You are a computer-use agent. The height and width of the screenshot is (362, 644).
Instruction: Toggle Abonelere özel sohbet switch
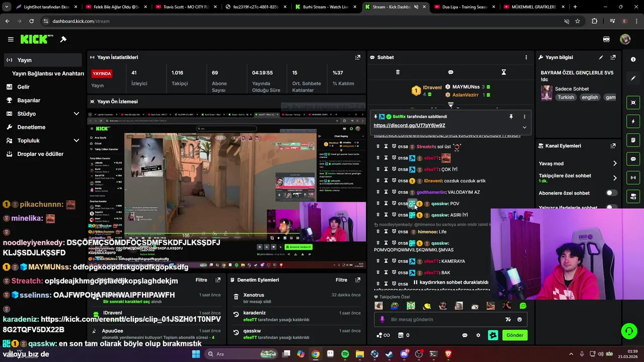[x=611, y=193]
